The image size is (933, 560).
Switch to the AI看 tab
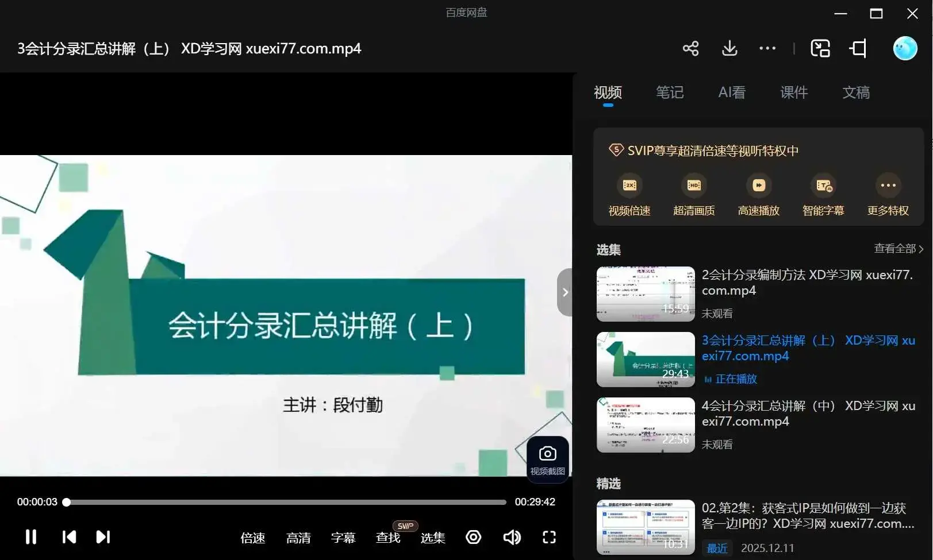(731, 92)
